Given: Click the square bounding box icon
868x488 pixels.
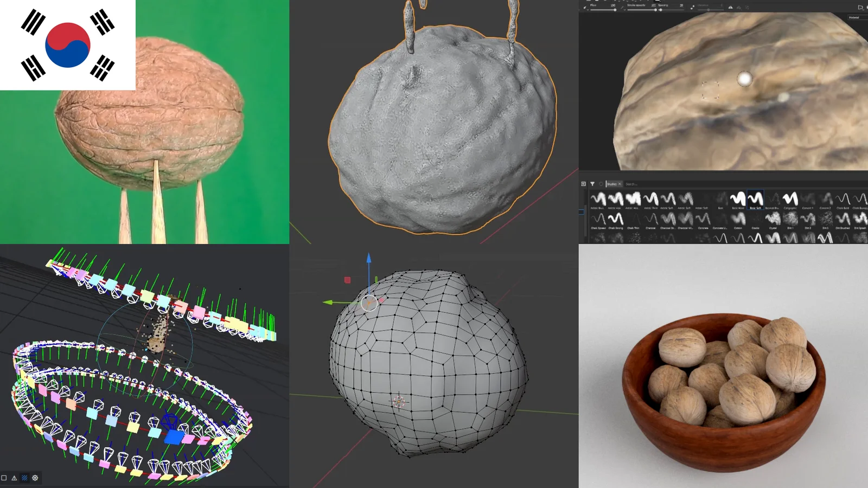Looking at the screenshot, I should point(4,478).
